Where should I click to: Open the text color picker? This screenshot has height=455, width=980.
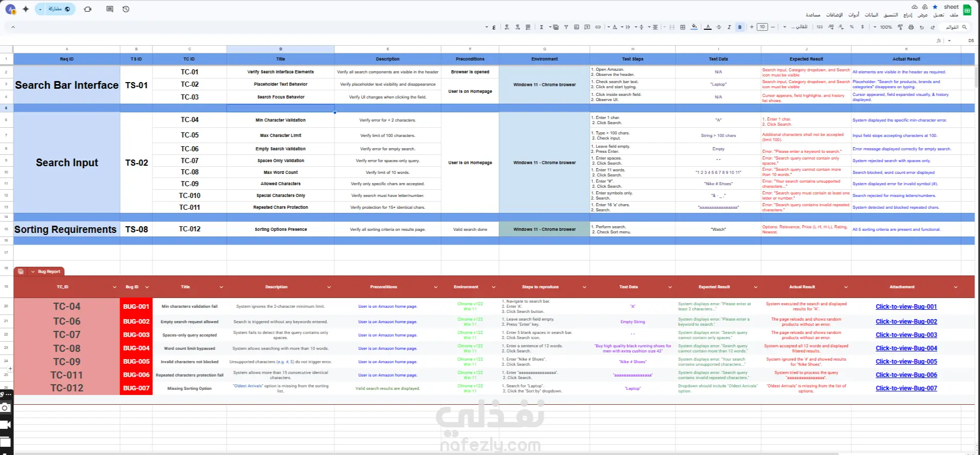(708, 27)
